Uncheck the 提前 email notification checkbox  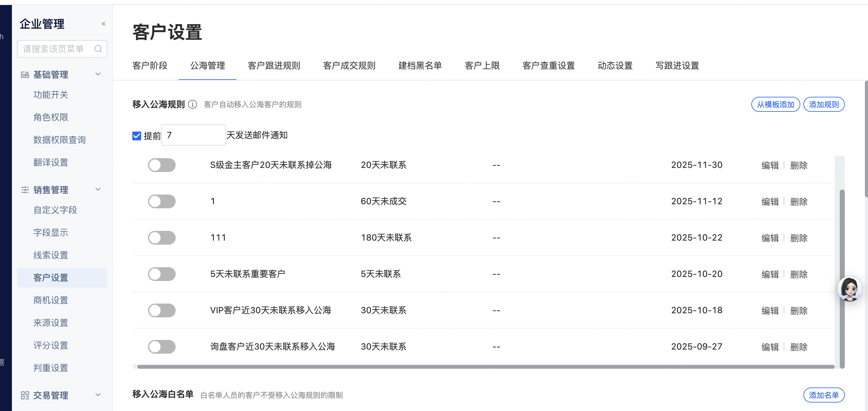pos(136,136)
